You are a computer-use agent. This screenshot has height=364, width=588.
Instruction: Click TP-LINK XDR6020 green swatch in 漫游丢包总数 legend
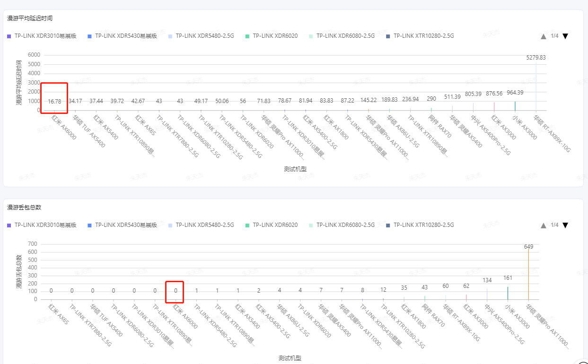247,225
